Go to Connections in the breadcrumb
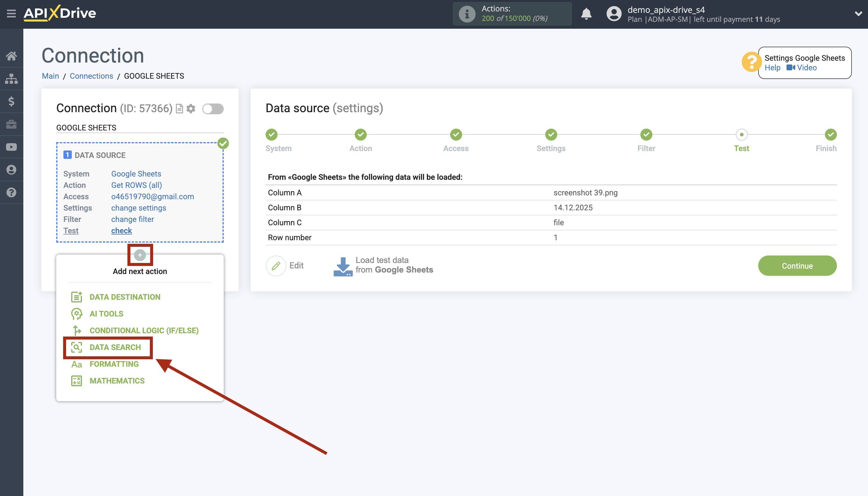The height and width of the screenshot is (496, 868). tap(91, 76)
